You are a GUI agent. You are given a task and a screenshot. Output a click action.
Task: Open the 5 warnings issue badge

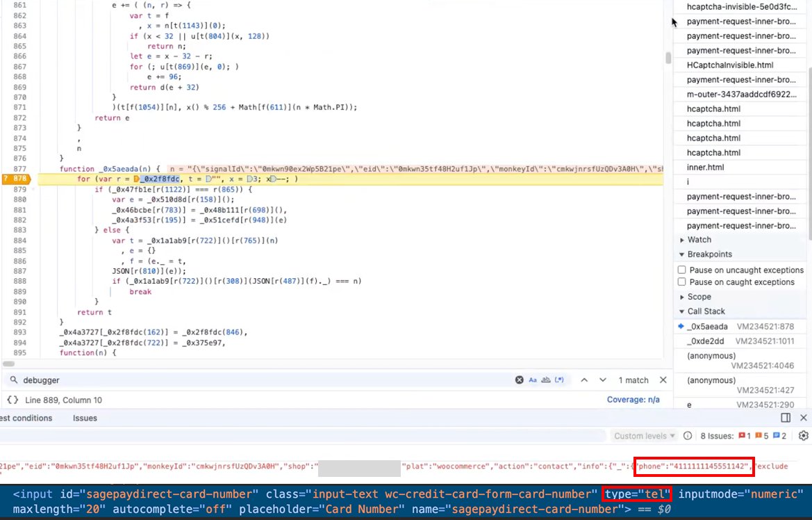pos(762,436)
